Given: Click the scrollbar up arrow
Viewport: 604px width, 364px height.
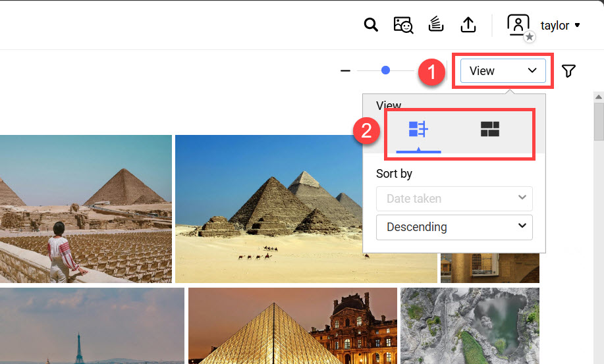Looking at the screenshot, I should (x=599, y=97).
